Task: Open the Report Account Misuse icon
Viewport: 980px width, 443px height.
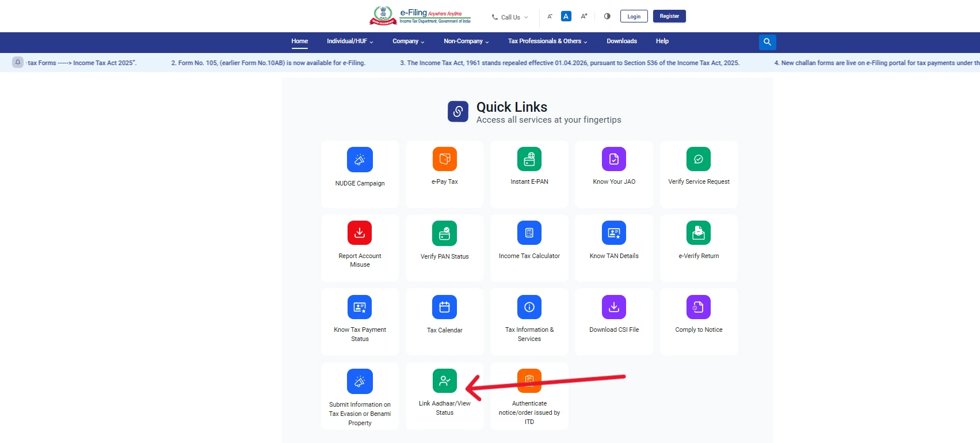Action: (x=360, y=233)
